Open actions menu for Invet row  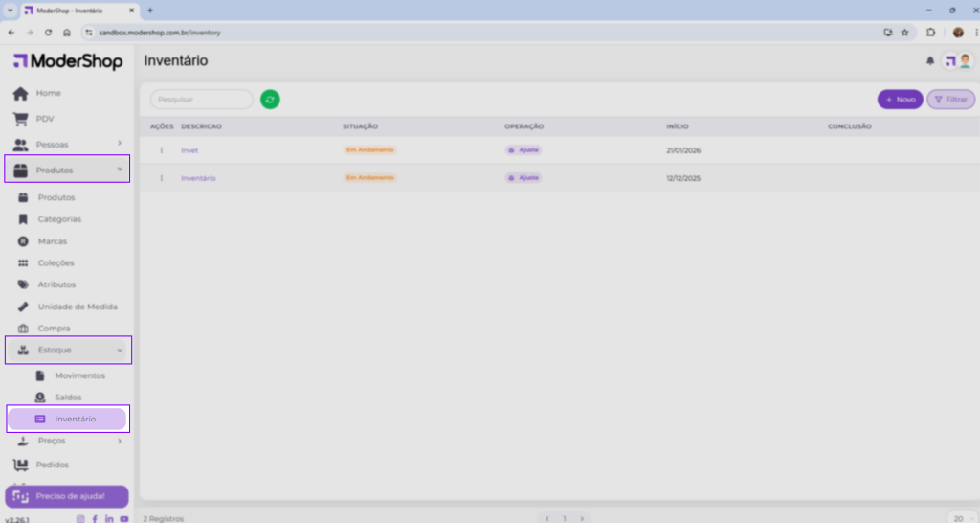pos(161,150)
